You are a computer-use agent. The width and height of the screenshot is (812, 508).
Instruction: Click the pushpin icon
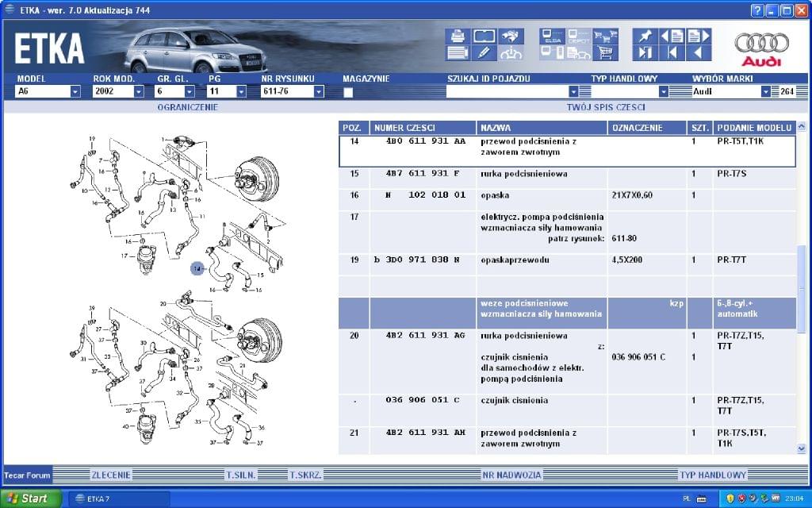(645, 37)
